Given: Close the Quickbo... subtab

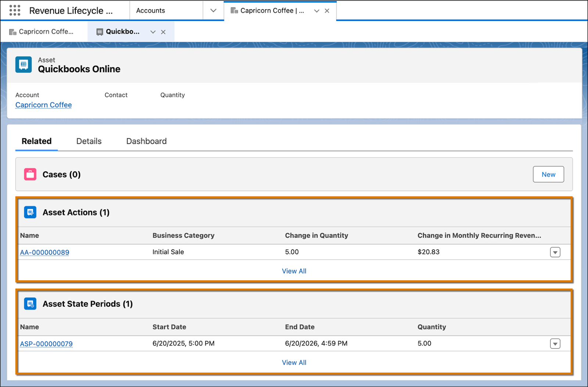Looking at the screenshot, I should (x=164, y=32).
